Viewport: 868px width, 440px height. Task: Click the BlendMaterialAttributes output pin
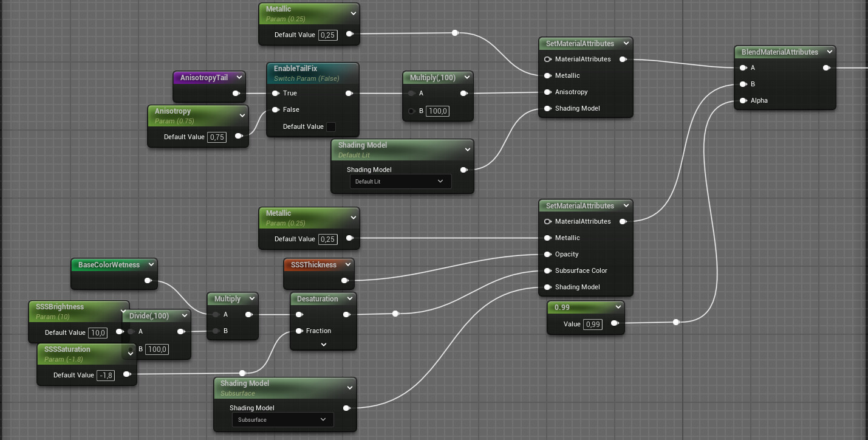(x=827, y=67)
